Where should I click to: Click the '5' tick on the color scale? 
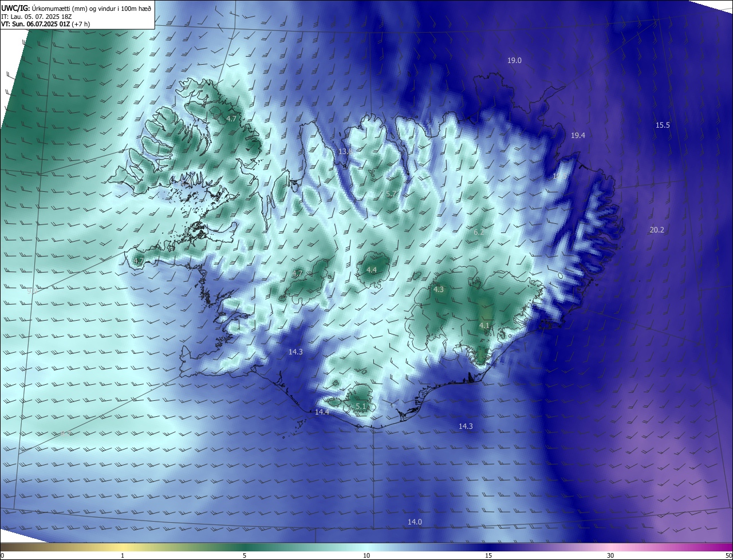point(245,555)
